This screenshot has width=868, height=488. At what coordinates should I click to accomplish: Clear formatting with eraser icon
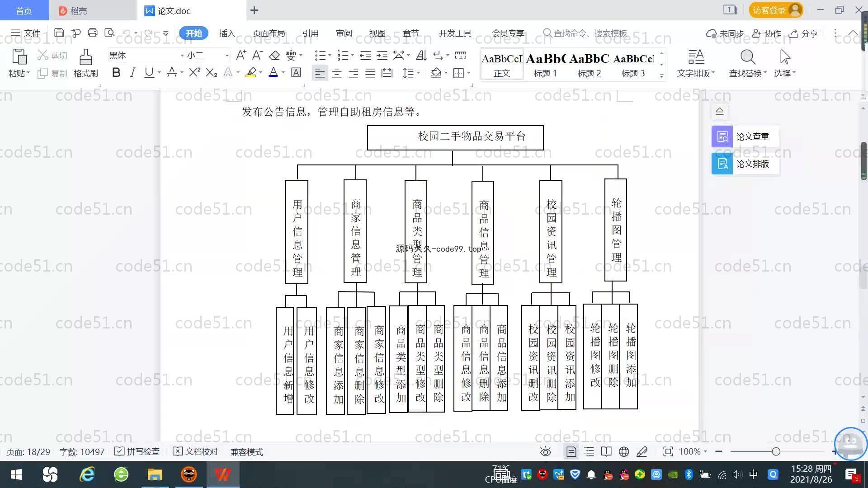274,55
